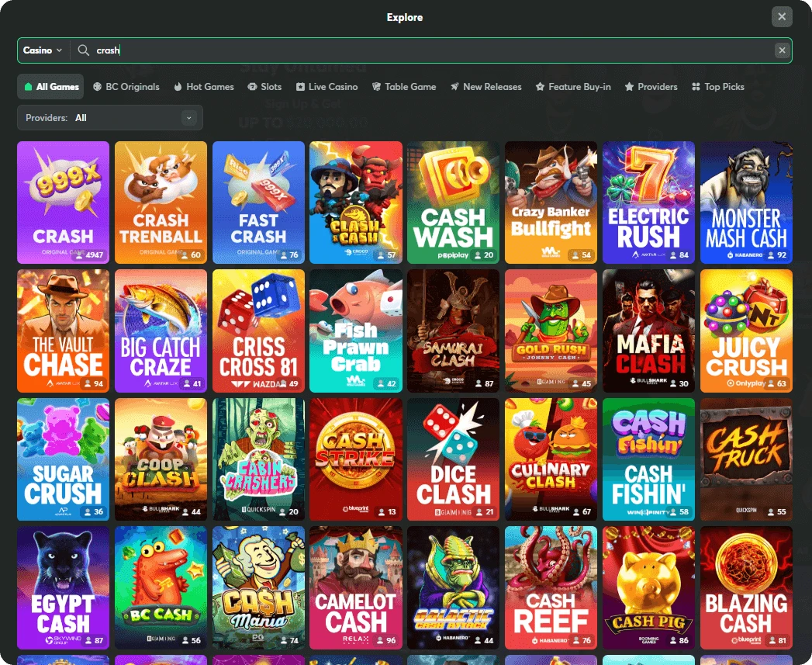Click the search magnifier icon

pos(83,50)
